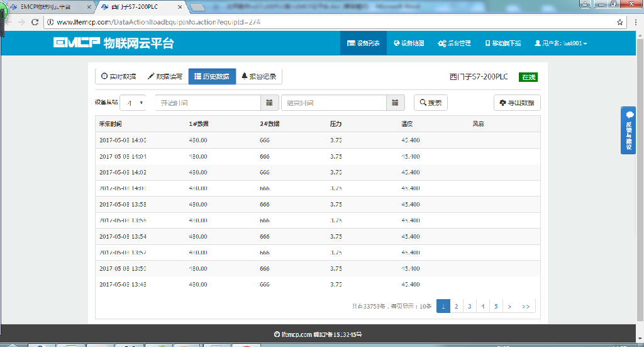Screen dimensions: 644x347
Task: Open 设备地图 device map page
Action: pos(409,43)
